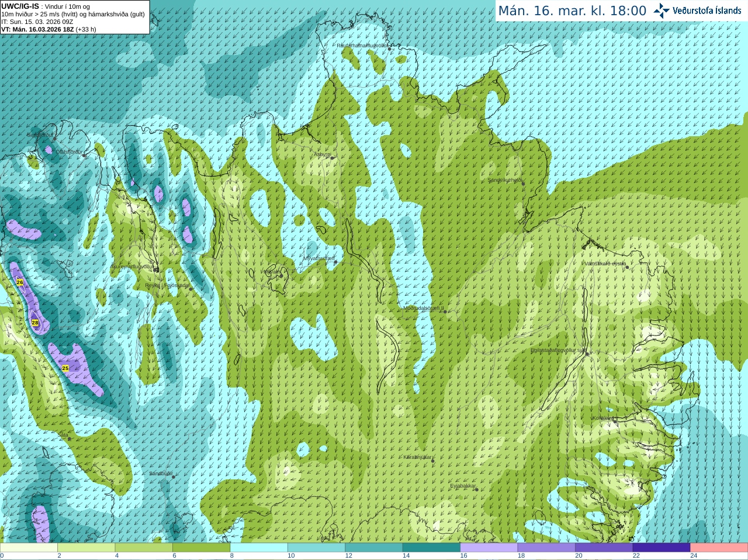Click the Sáta station label
The height and width of the screenshot is (560, 748).
click(63, 435)
